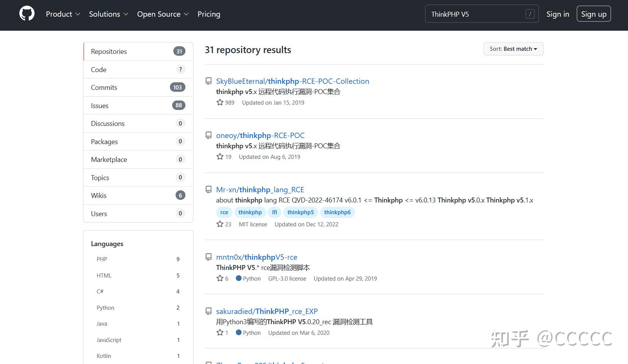Click the GitHub Octocat logo

(27, 14)
